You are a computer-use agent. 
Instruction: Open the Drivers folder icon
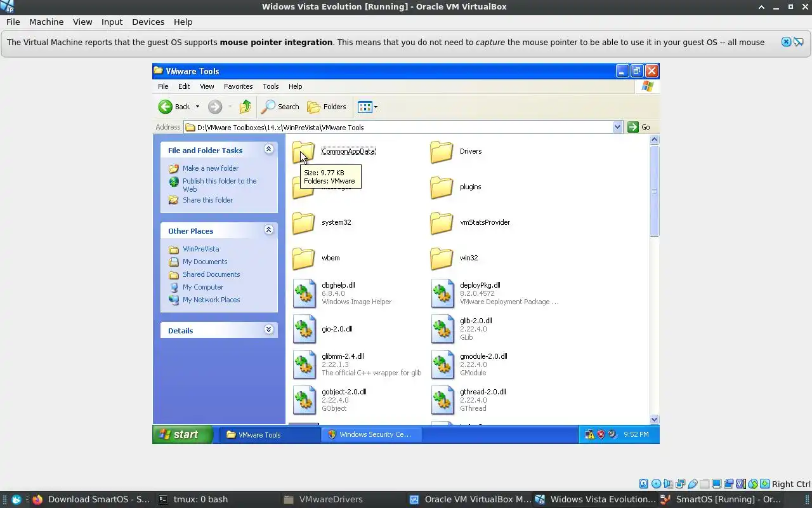click(442, 152)
